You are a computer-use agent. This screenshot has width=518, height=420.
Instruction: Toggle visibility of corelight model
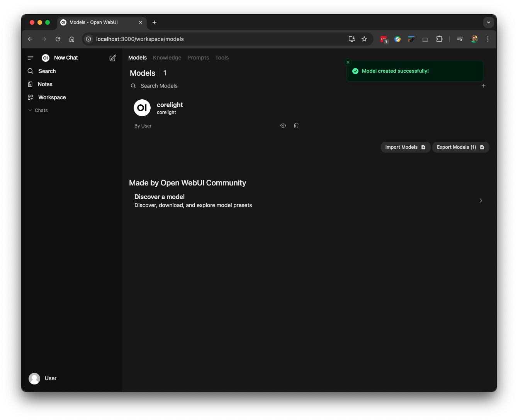pos(283,126)
